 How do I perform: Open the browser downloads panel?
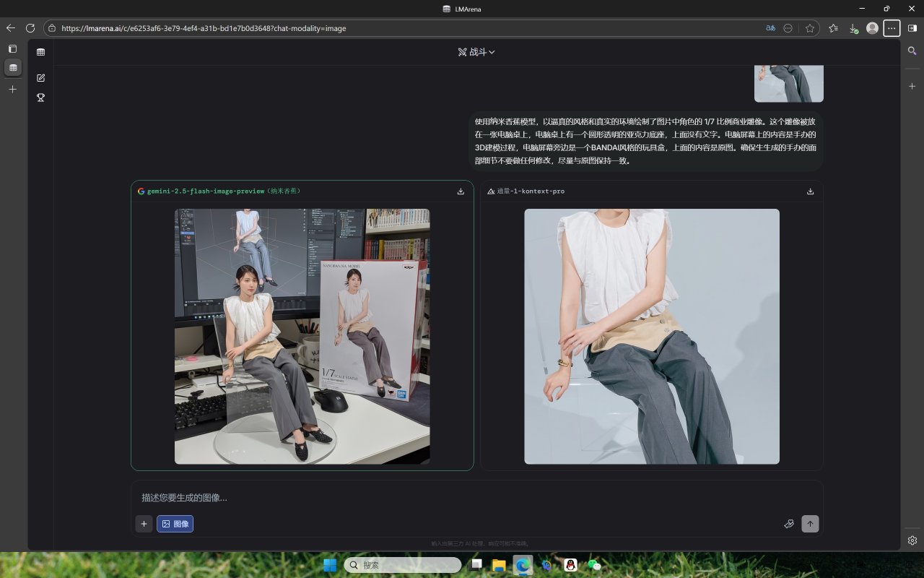853,28
